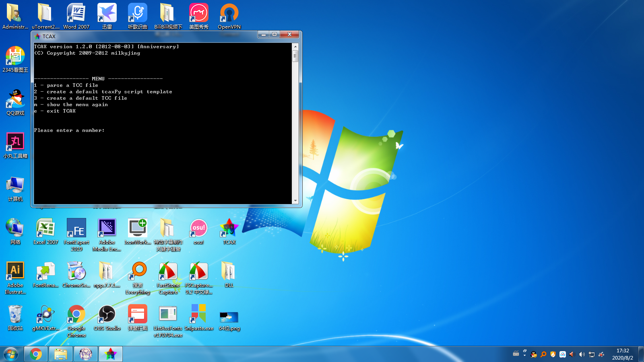Open Chrome from the taskbar
This screenshot has width=644, height=362.
click(x=36, y=354)
